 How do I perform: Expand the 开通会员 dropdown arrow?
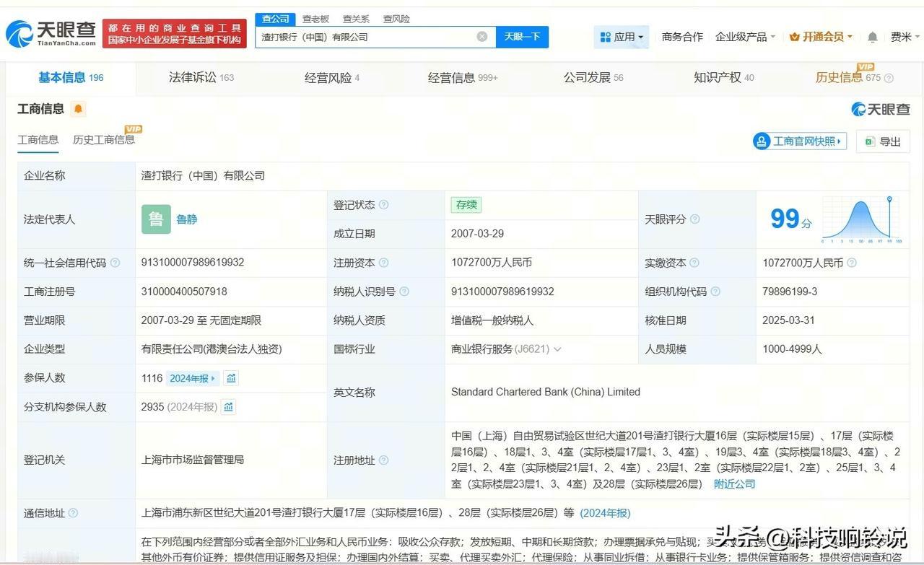[x=850, y=38]
